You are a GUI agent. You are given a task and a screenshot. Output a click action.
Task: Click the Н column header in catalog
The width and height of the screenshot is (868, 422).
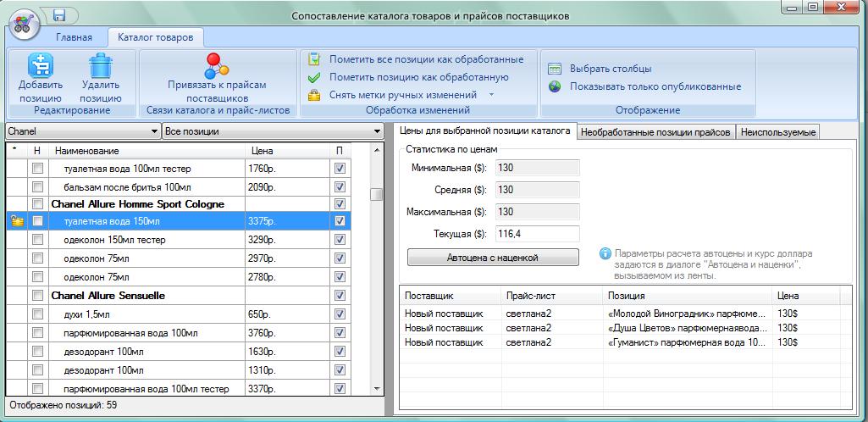pos(37,151)
